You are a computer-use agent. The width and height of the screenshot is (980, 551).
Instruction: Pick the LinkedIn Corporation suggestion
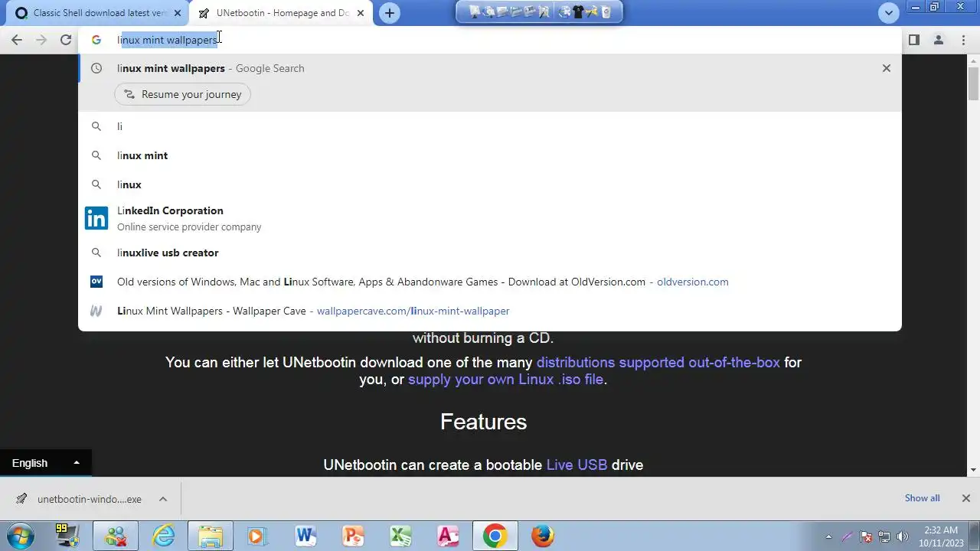click(490, 218)
